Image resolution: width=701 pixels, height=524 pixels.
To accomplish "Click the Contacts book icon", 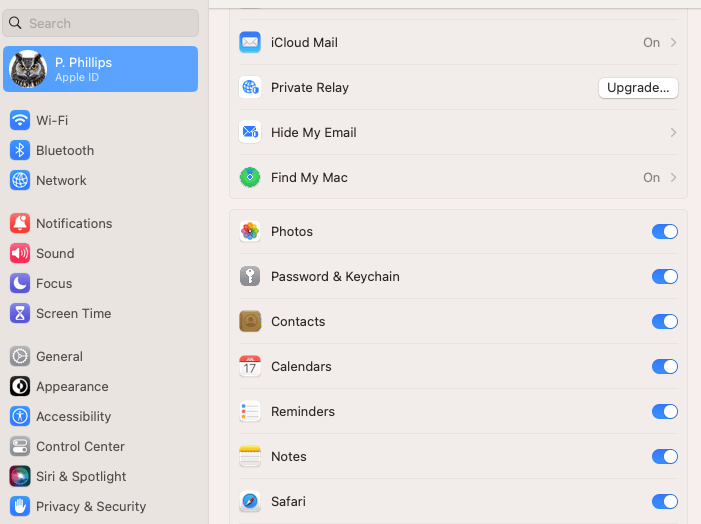I will [250, 321].
